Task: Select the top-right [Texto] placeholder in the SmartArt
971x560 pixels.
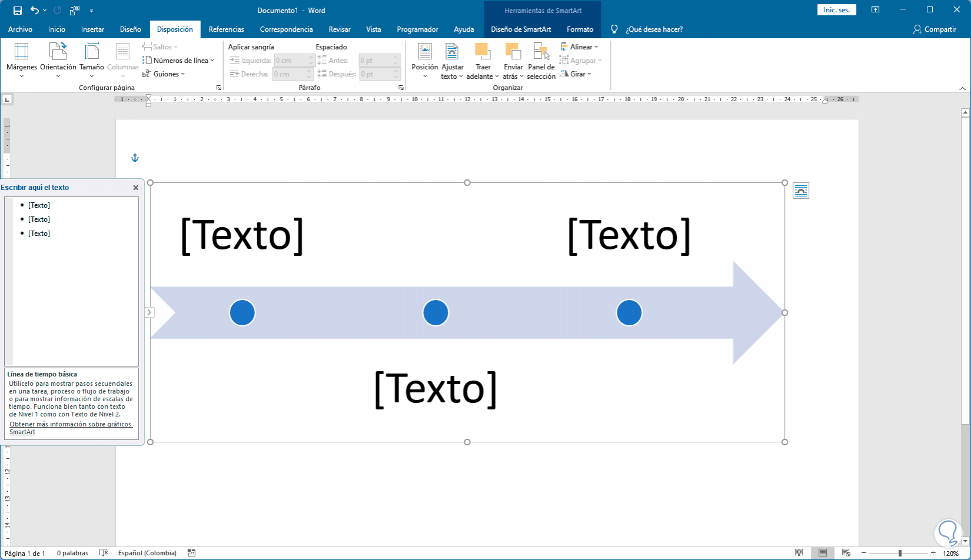Action: 629,235
